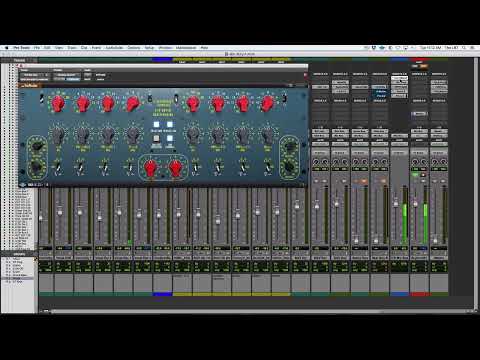
Task: Toggle the unlit gray square button on Curve Bender
Action: 156,138
